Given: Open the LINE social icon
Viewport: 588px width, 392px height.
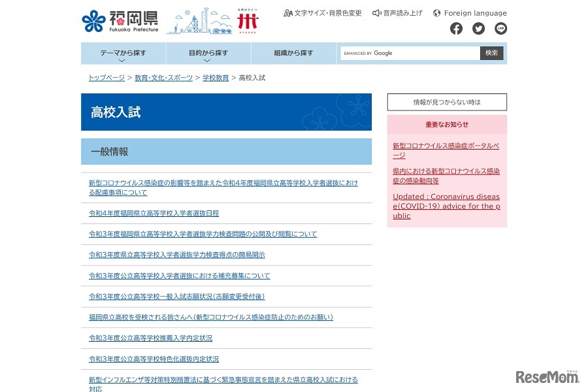Looking at the screenshot, I should click(x=500, y=29).
